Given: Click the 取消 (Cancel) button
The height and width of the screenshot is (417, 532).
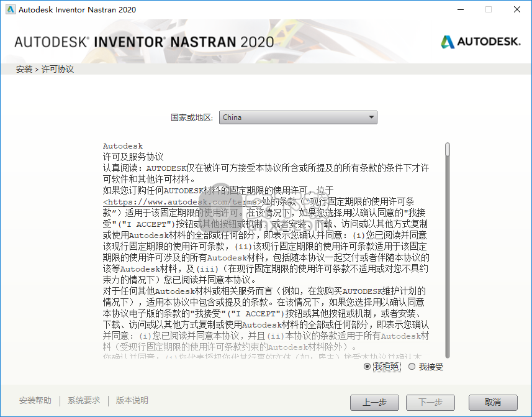Looking at the screenshot, I should (x=493, y=403).
